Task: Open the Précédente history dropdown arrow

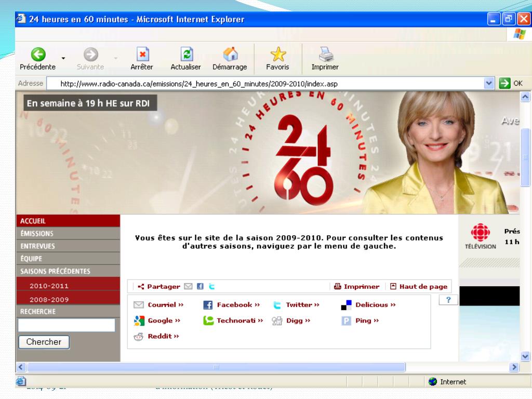Action: [63, 58]
